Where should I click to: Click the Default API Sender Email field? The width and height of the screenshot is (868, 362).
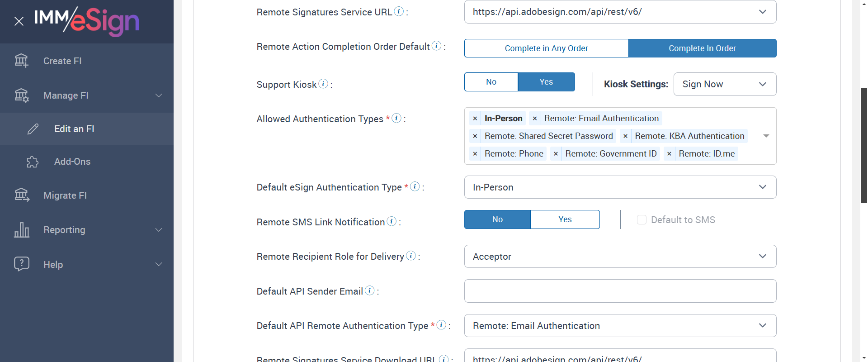620,291
